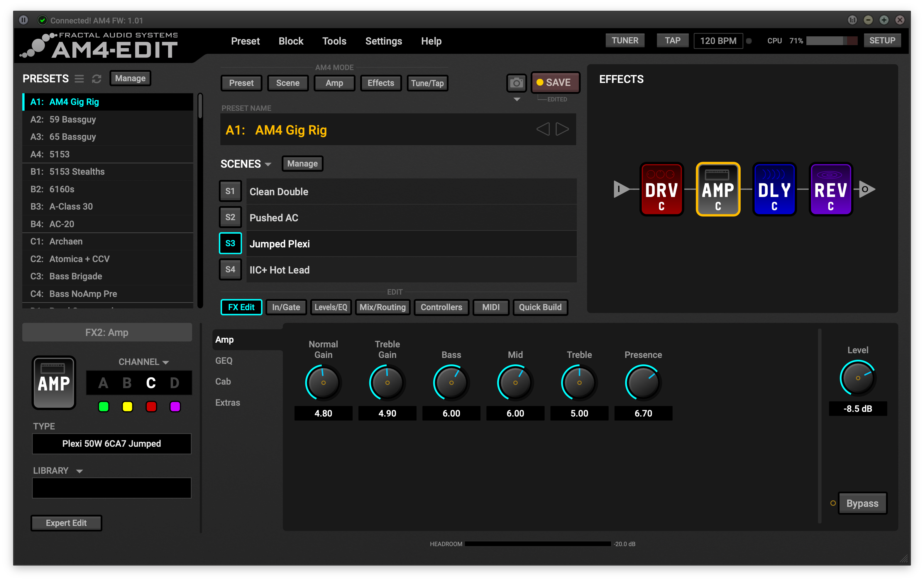
Task: Go to next preset with right arrow
Action: coord(562,129)
